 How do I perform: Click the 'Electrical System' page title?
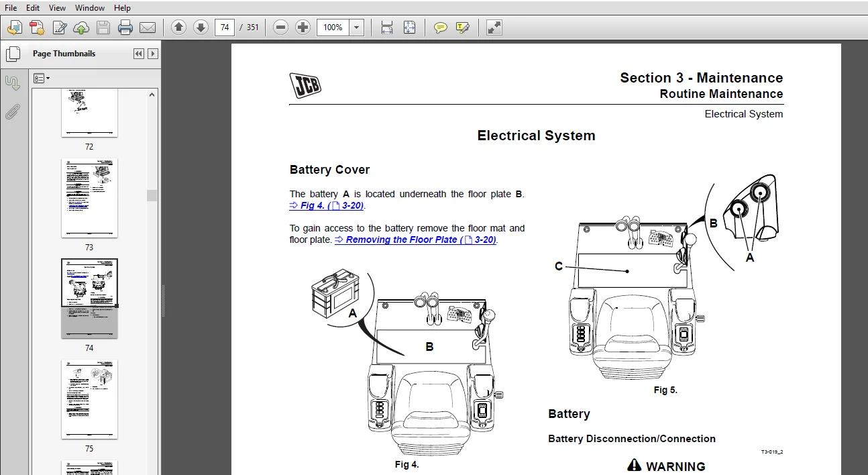[x=536, y=136]
